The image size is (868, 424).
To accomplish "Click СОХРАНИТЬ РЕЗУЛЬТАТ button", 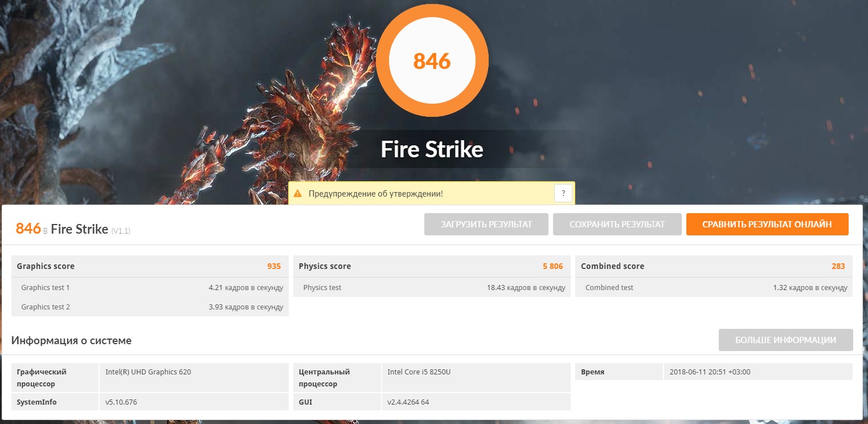I will pos(617,225).
